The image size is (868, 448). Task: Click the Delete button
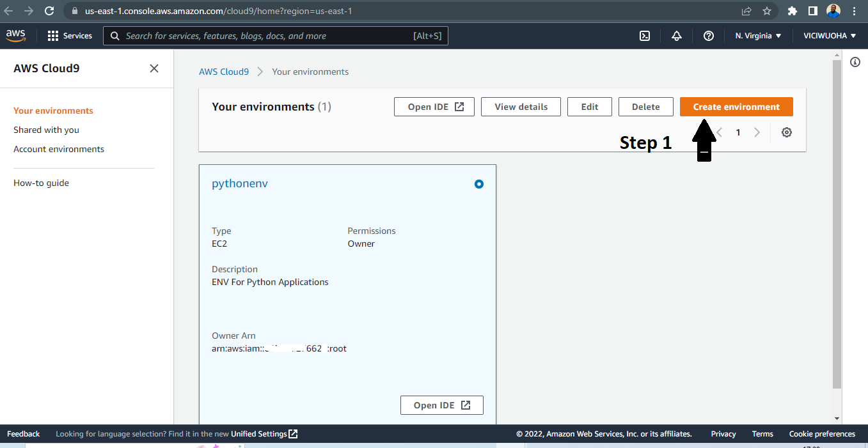pyautogui.click(x=646, y=107)
